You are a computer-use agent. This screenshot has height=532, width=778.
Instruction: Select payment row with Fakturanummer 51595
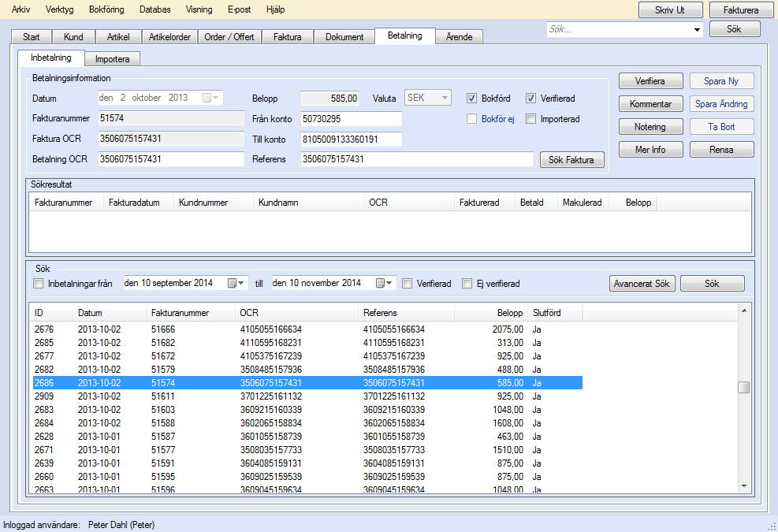[x=307, y=477]
